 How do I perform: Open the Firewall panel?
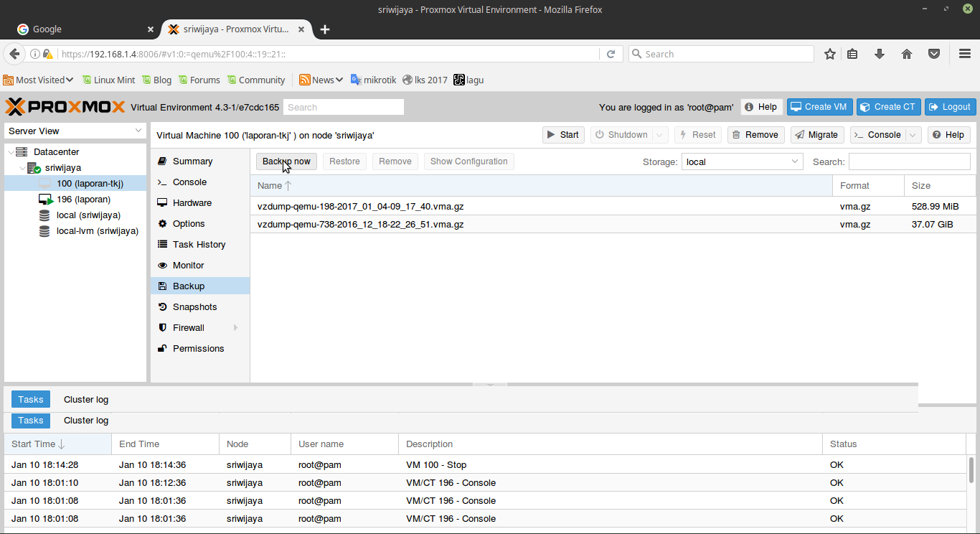coord(188,327)
